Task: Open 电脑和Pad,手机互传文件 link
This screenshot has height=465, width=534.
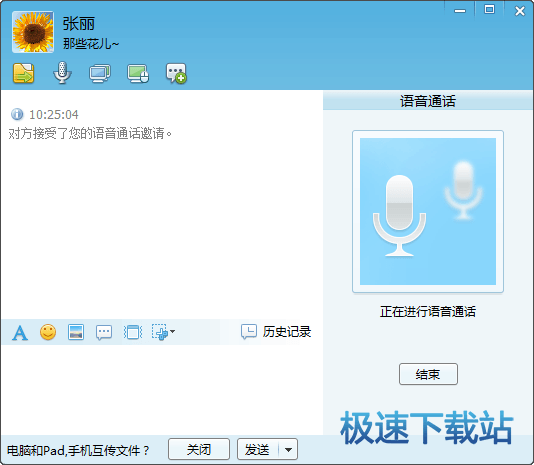Action: [x=78, y=451]
